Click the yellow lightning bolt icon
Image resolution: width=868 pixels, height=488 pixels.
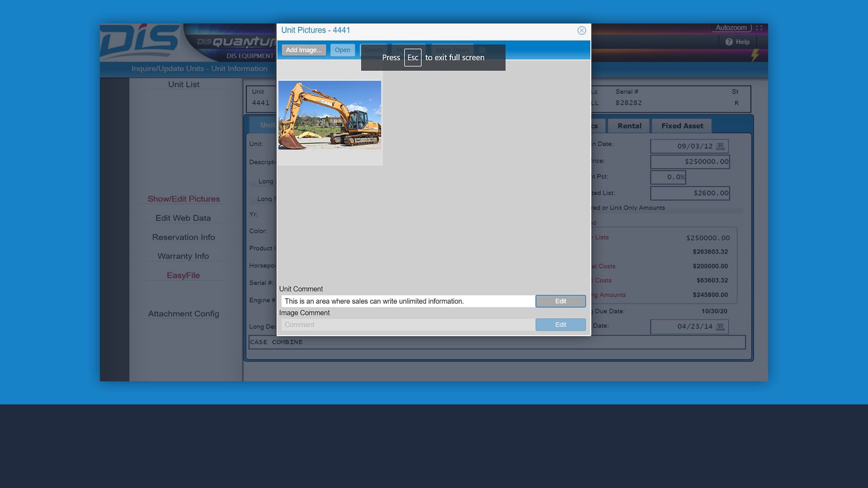tap(755, 55)
